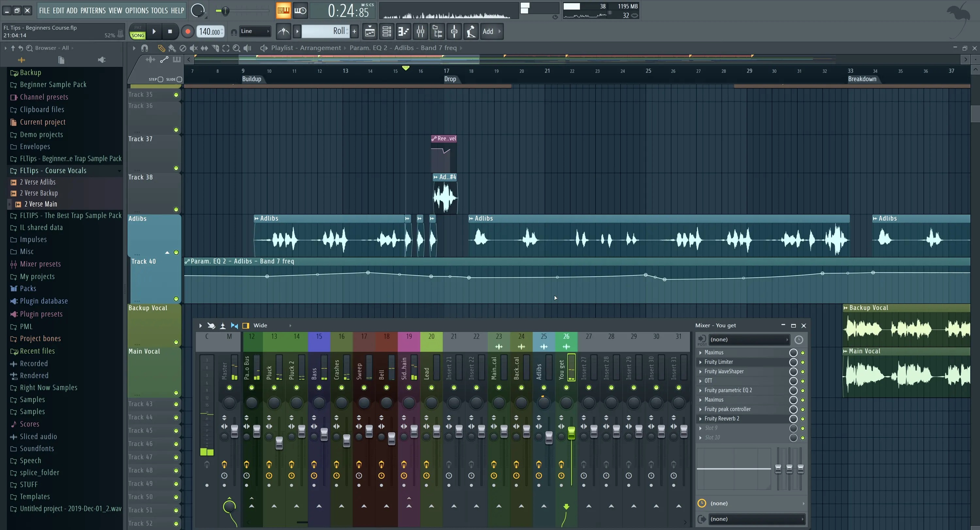Click the Record button
This screenshot has width=980, height=530.
click(188, 32)
